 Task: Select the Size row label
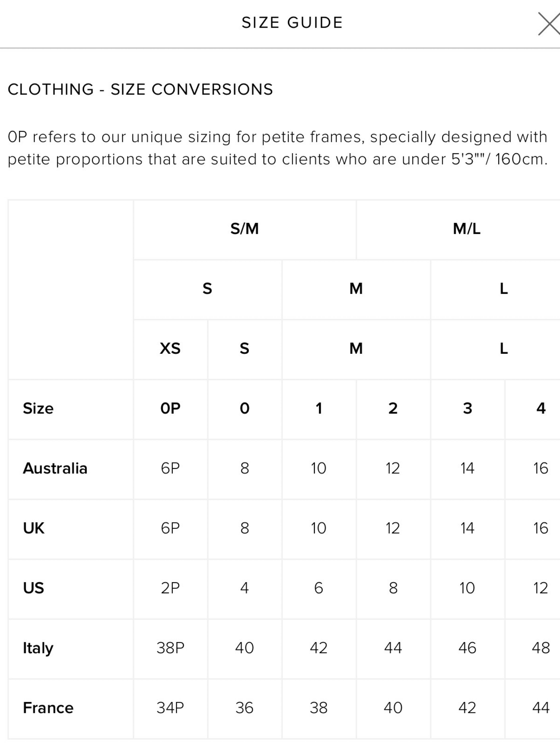click(x=38, y=409)
